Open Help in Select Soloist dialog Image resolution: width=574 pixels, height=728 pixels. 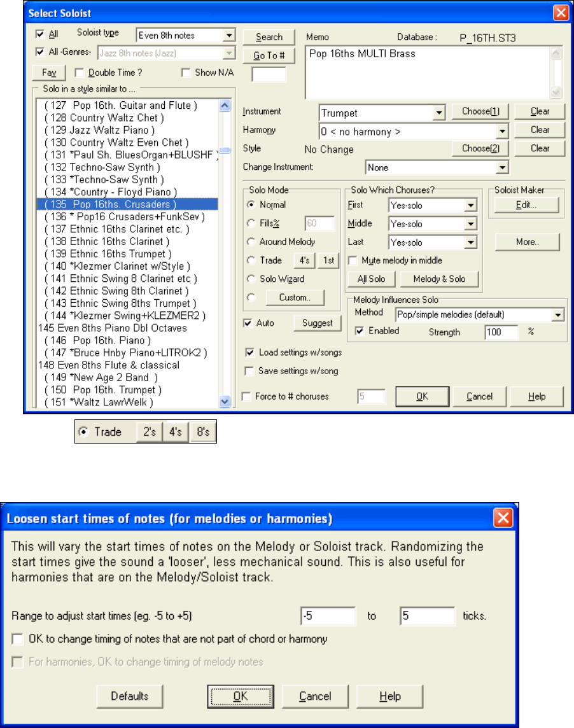[536, 396]
